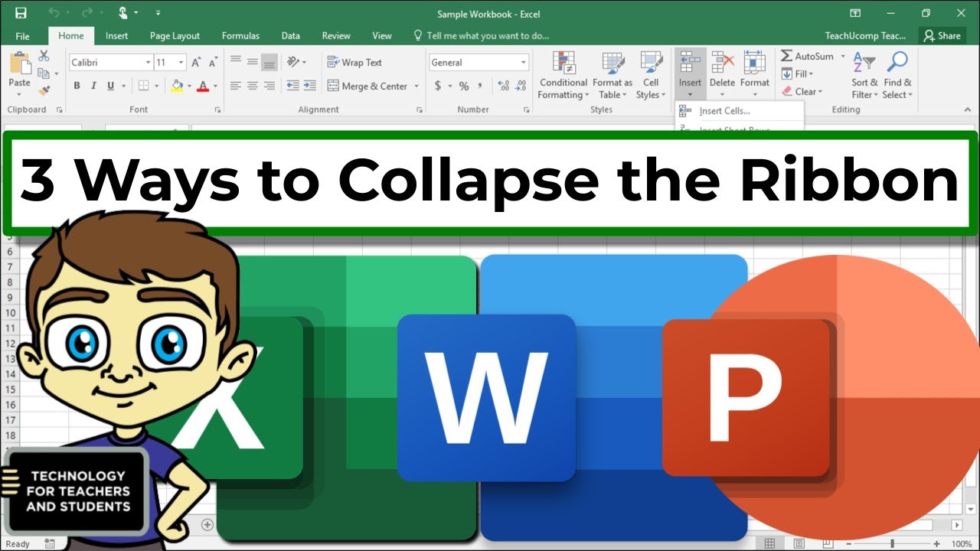This screenshot has height=551, width=980.
Task: Save the workbook from the Quick Access Toolbar
Action: pos(21,13)
